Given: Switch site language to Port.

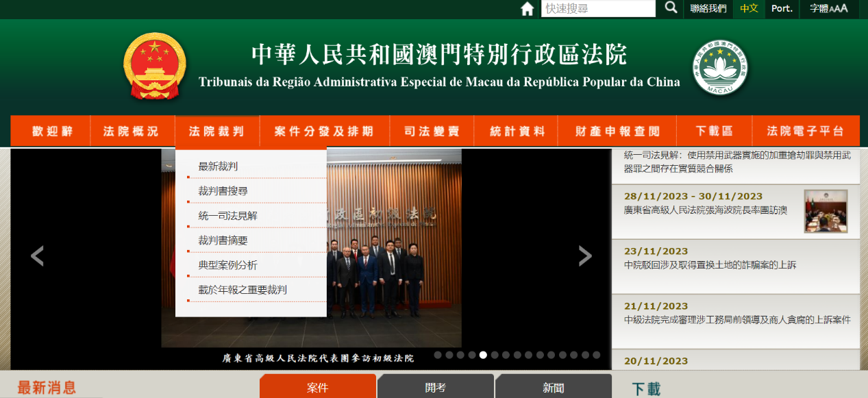Looking at the screenshot, I should 782,9.
